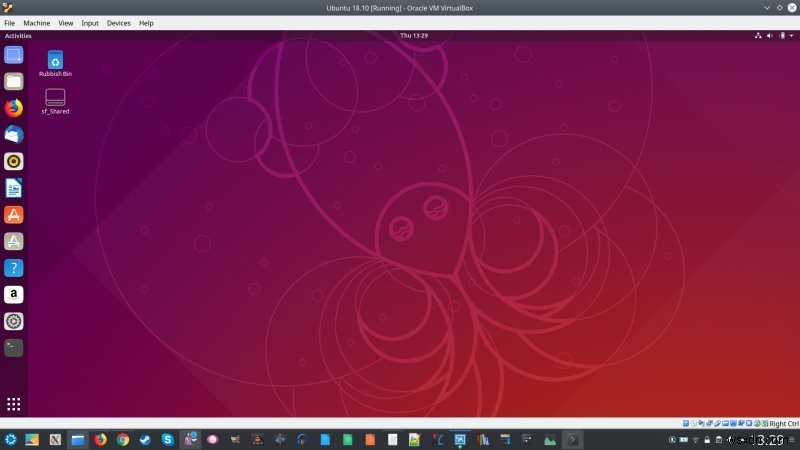Click the green notepad pencil icon in taskbar
Screen dimensions: 800x450
pos(415,439)
